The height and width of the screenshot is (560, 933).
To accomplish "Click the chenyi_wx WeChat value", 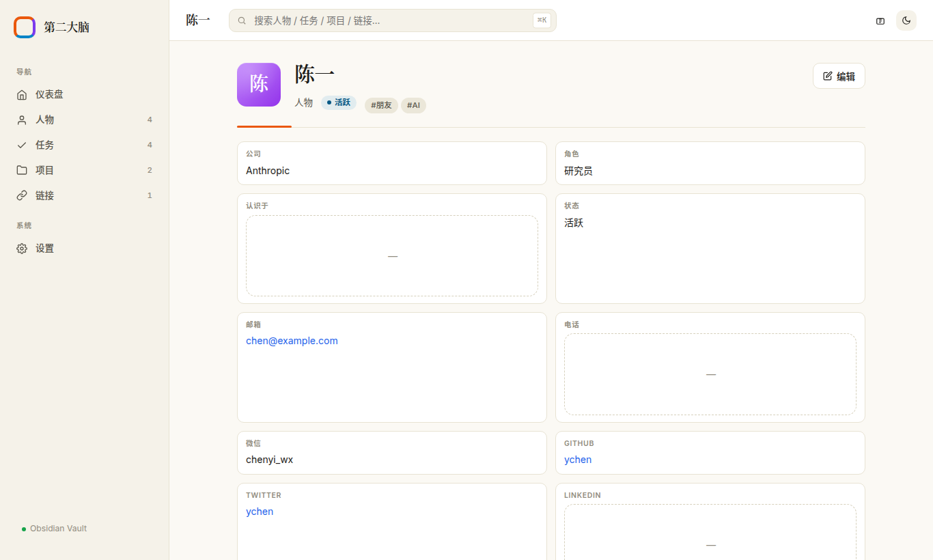I will pos(269,460).
